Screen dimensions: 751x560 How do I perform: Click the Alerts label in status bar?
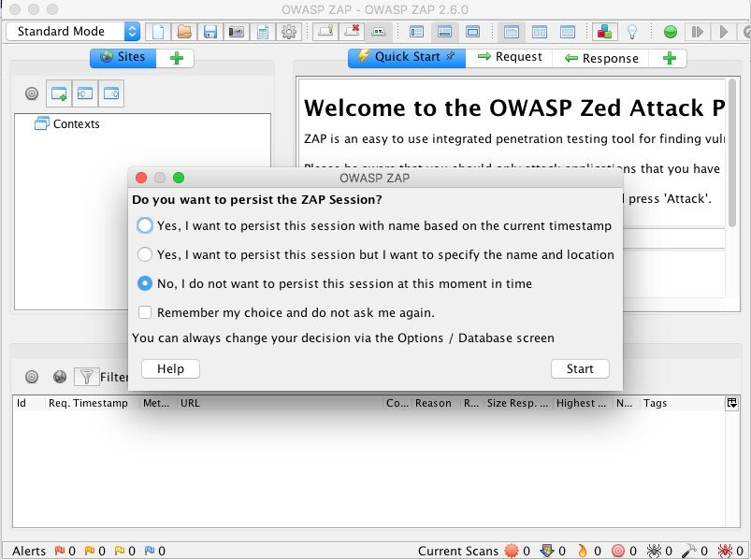point(29,551)
